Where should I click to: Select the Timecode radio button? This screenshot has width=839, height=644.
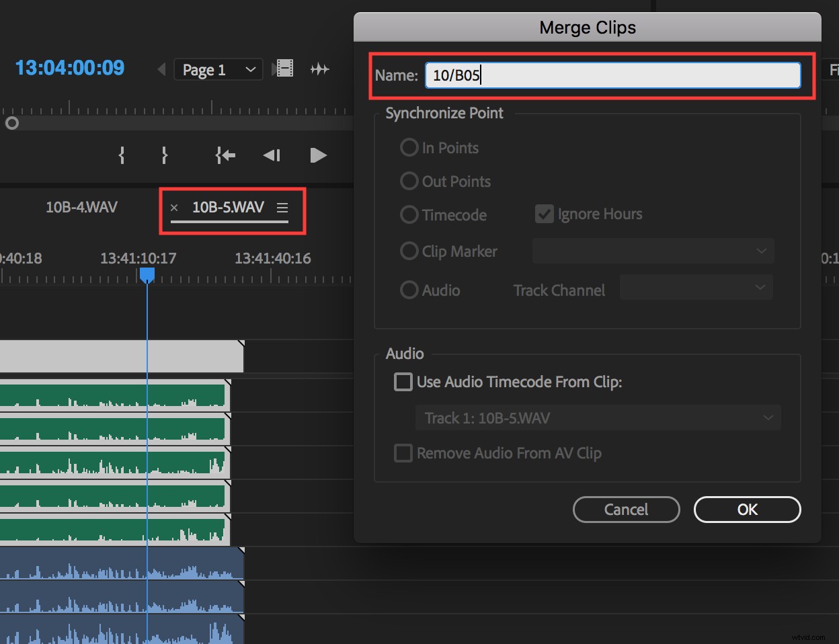(409, 214)
